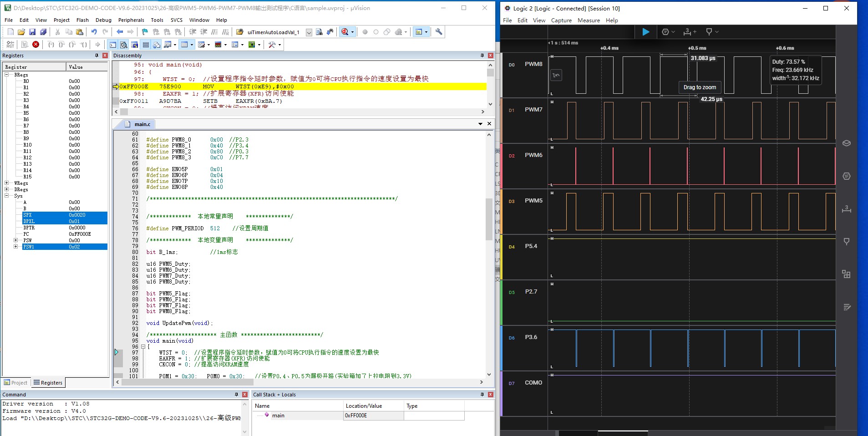
Task: Click the CPU Reset (RST) icon
Action: point(10,45)
